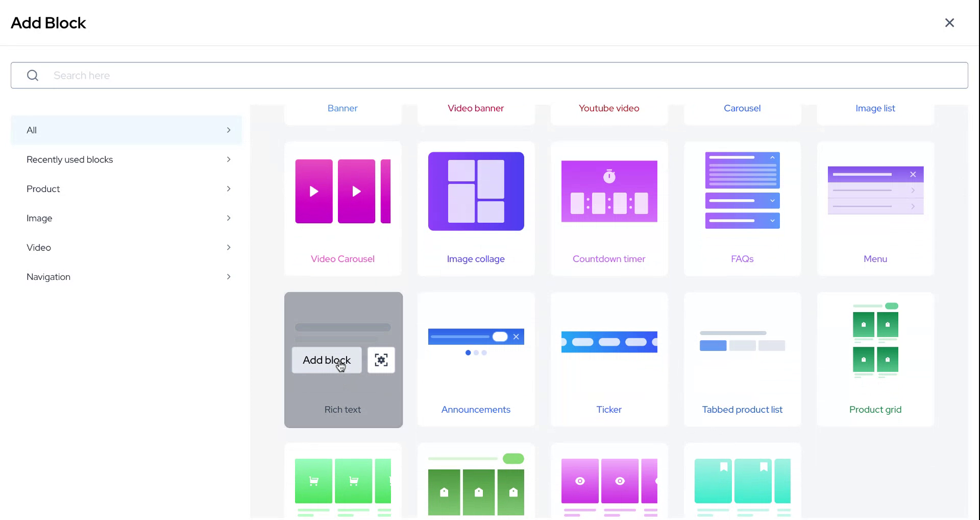Pick the Tabbed product list icon
Viewport: 980px width, 520px height.
[x=743, y=341]
